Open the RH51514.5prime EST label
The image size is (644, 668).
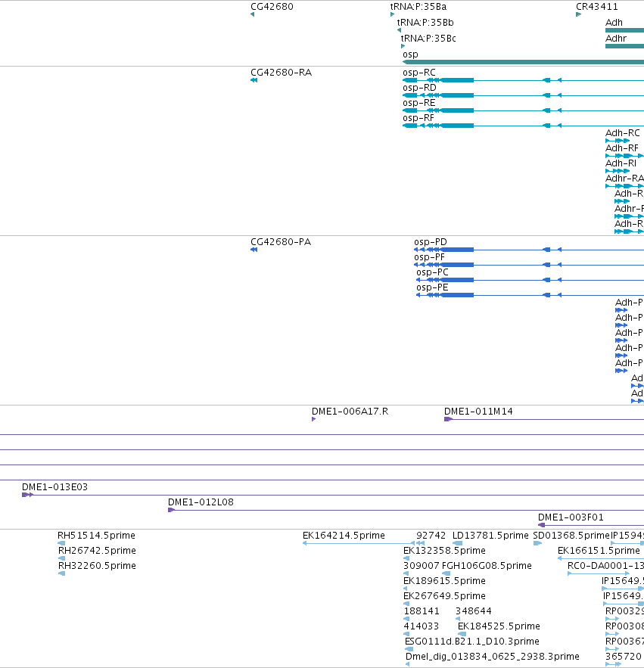96,536
